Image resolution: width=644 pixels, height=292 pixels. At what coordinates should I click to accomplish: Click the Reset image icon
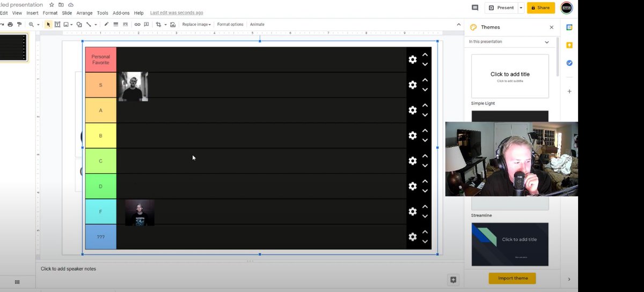click(x=173, y=24)
